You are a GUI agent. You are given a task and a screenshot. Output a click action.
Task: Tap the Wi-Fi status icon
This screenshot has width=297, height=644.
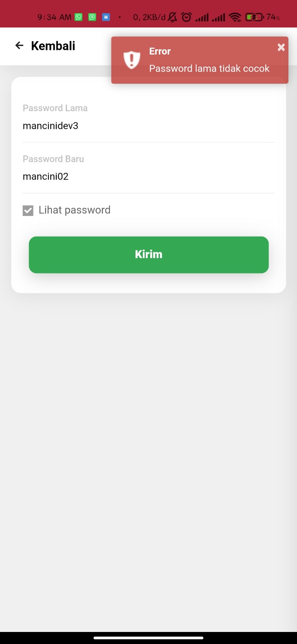point(235,17)
